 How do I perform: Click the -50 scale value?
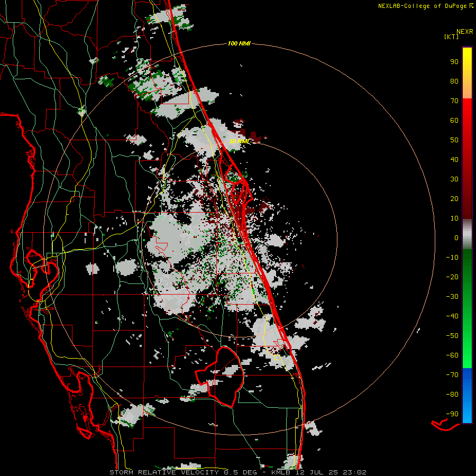tap(452, 336)
